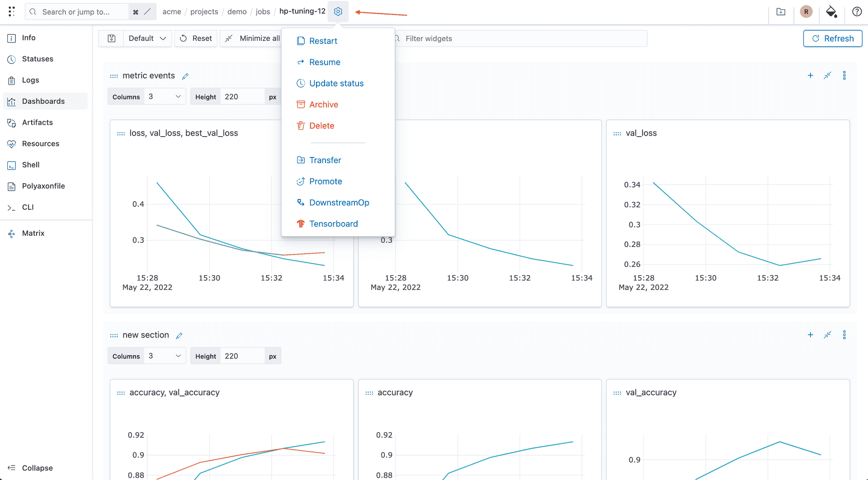Minimize the new section with collapse icon

(827, 335)
